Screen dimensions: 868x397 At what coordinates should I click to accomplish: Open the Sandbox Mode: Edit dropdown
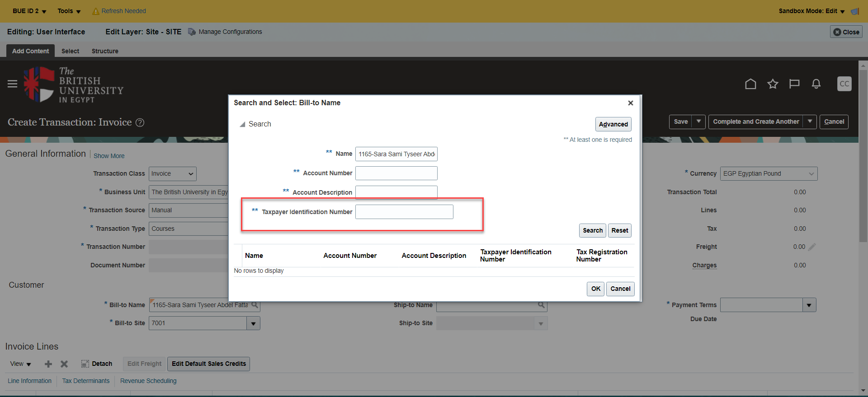(812, 11)
